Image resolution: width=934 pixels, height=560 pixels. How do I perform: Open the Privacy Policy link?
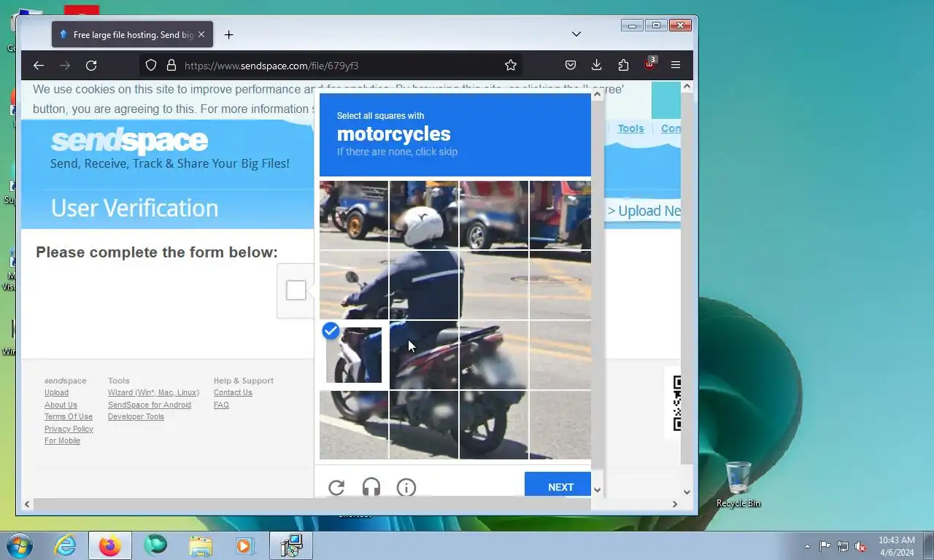(69, 429)
